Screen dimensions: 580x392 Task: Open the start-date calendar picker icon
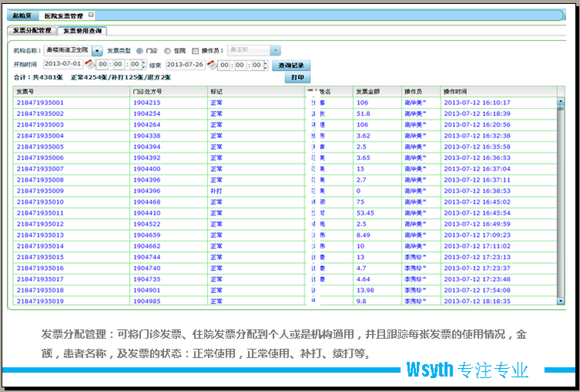(x=90, y=64)
